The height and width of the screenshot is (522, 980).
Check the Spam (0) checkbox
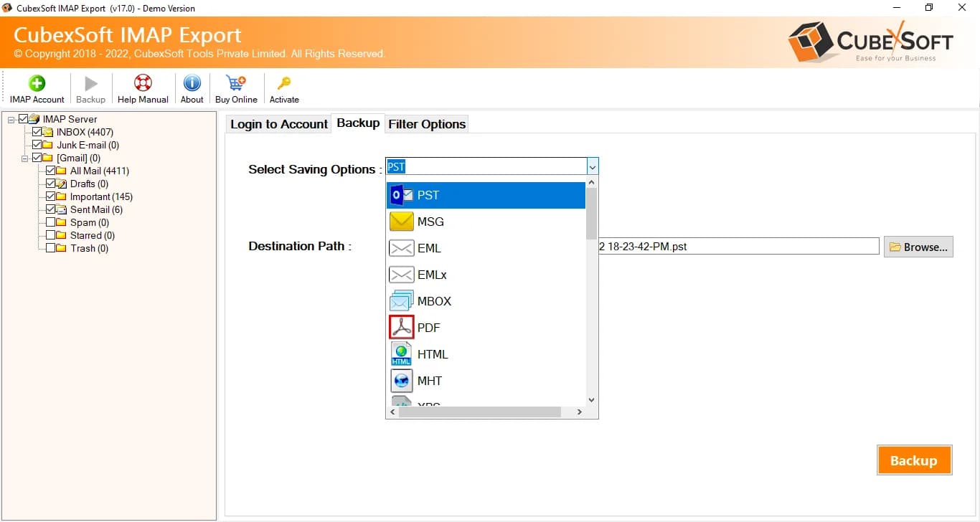point(50,222)
